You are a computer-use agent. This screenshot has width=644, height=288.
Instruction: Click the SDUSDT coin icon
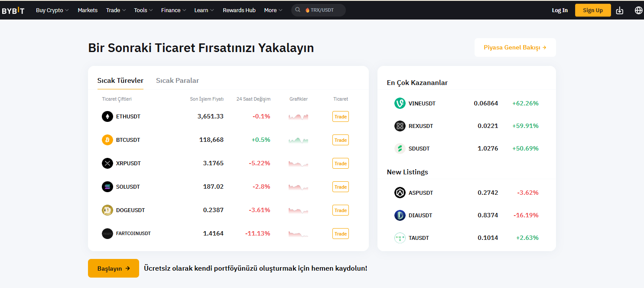400,148
